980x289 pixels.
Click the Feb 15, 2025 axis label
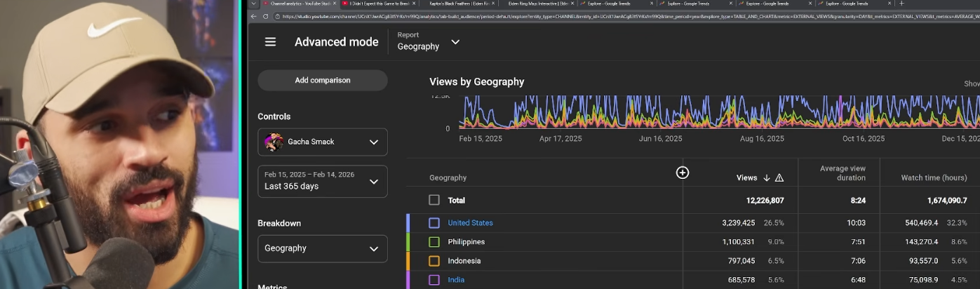point(481,139)
